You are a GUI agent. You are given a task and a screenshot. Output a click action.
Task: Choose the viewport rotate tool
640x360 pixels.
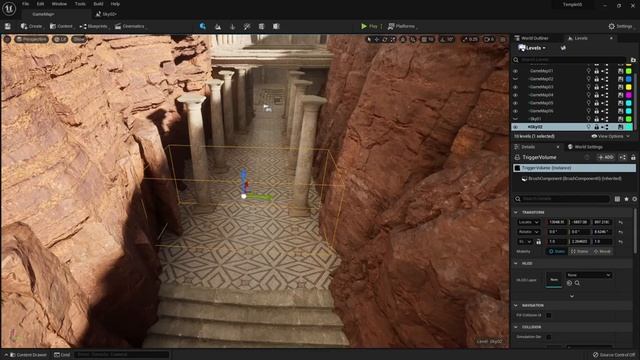coord(385,40)
